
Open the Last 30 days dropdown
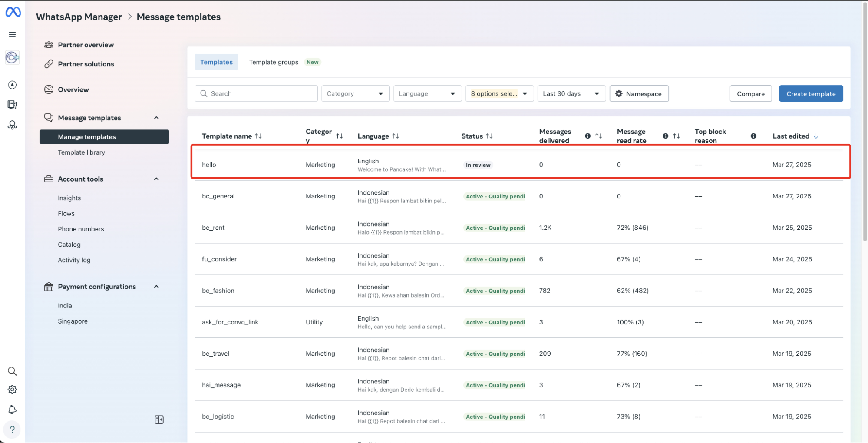(571, 93)
